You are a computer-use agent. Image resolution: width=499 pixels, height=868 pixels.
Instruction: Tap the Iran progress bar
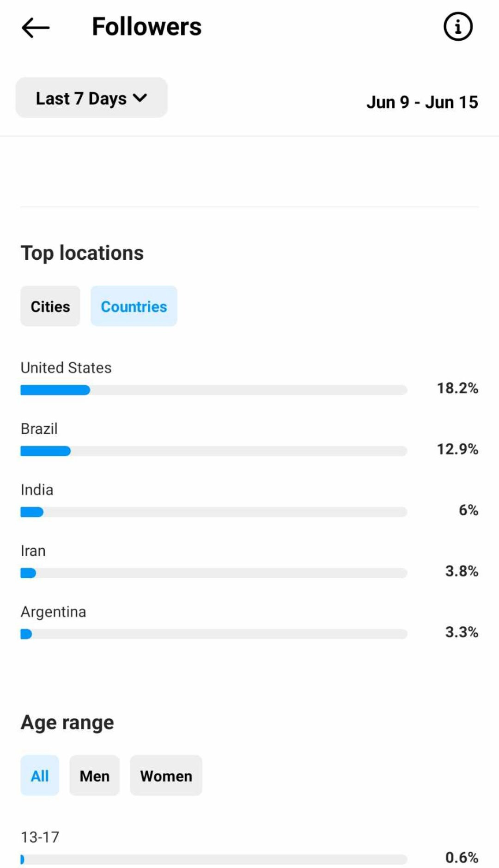(x=213, y=573)
